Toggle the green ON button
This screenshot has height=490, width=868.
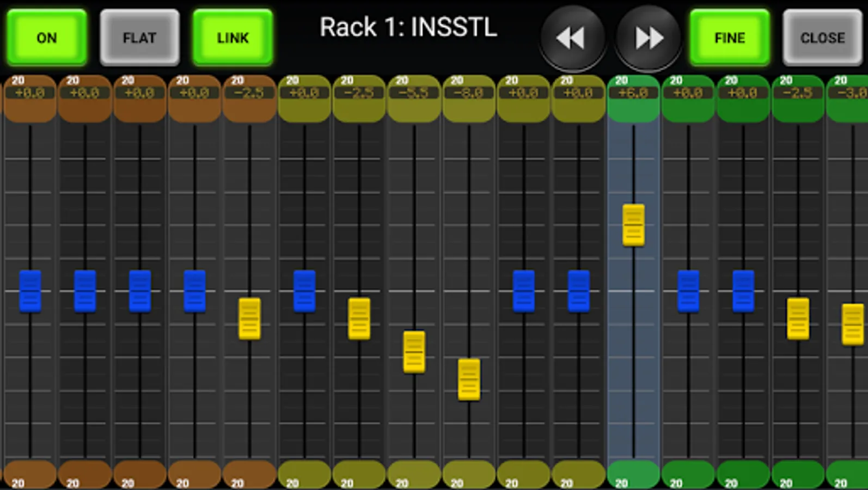[x=47, y=38]
